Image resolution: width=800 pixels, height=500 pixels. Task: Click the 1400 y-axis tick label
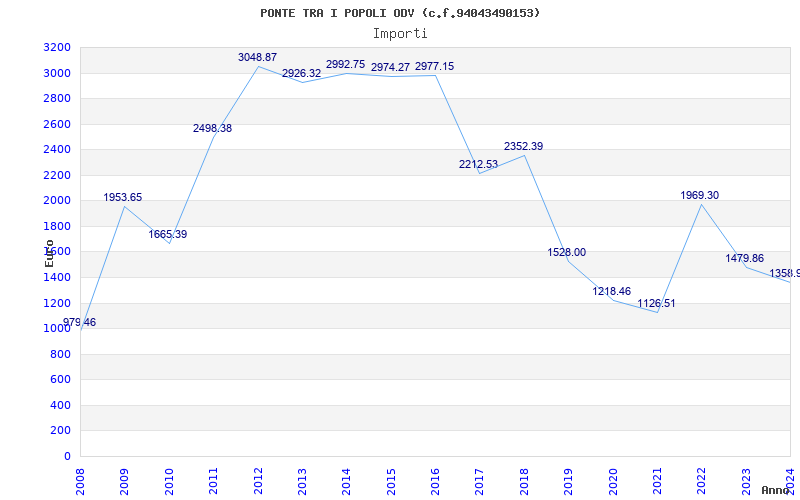pyautogui.click(x=57, y=278)
